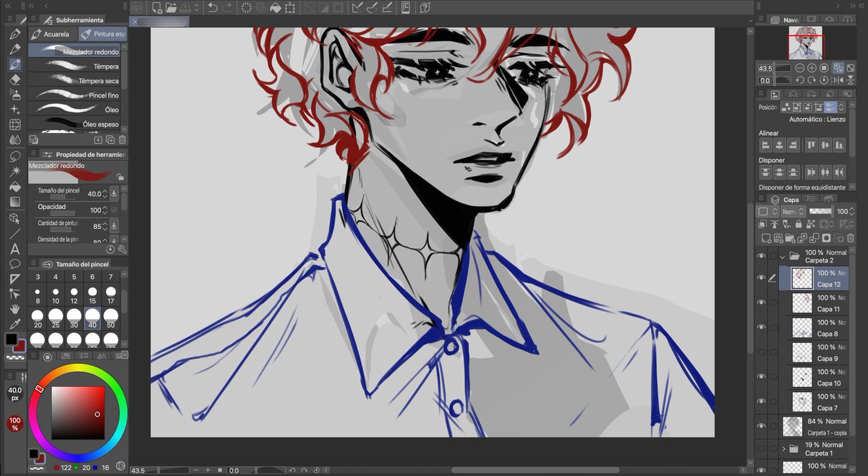
Task: Hide the Capa 8 layer
Action: 761,327
